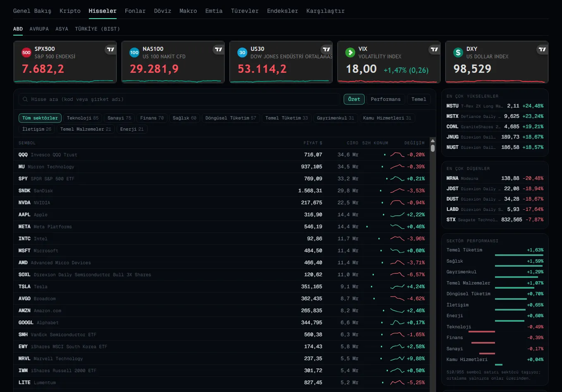
Task: Open TradingView chart icon on NAS100 card
Action: (218, 50)
